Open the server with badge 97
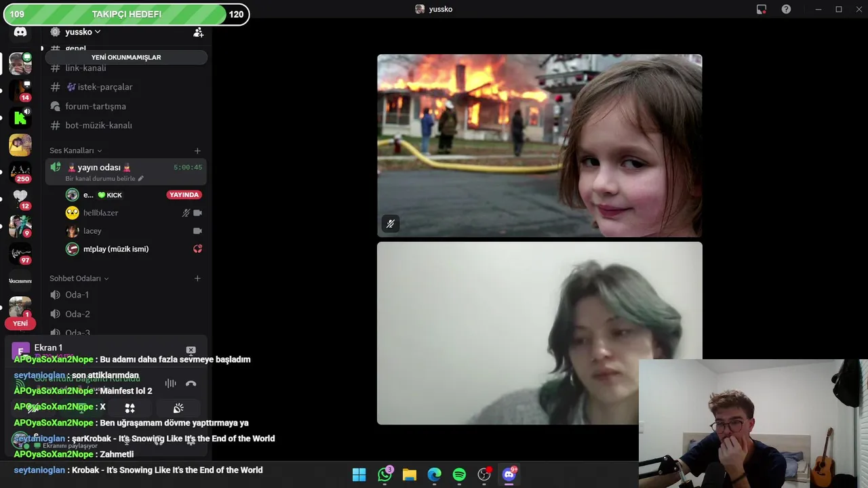The height and width of the screenshot is (488, 868). pyautogui.click(x=20, y=253)
